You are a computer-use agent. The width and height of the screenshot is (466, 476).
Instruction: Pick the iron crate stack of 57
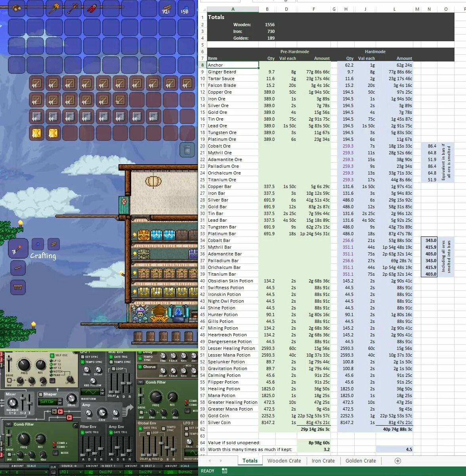pyautogui.click(x=153, y=117)
